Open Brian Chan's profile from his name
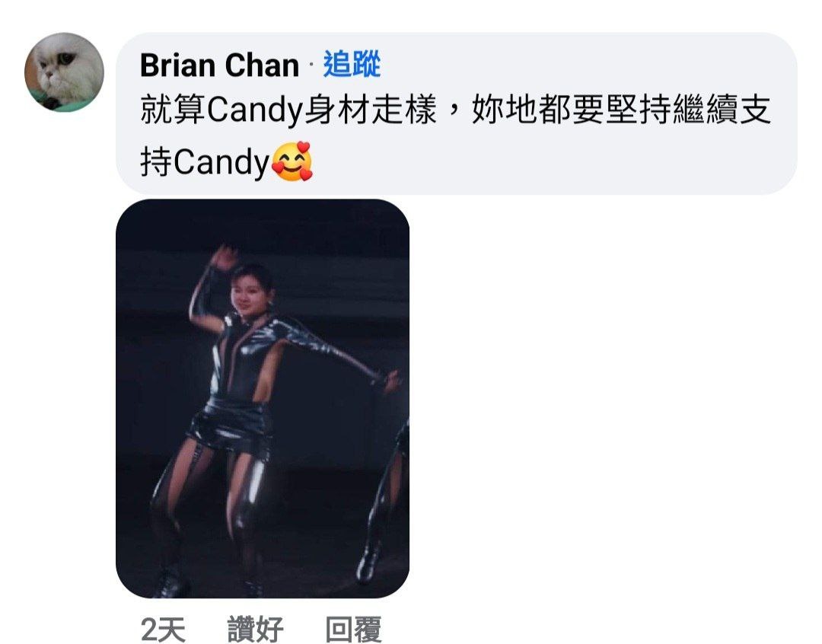 click(219, 65)
